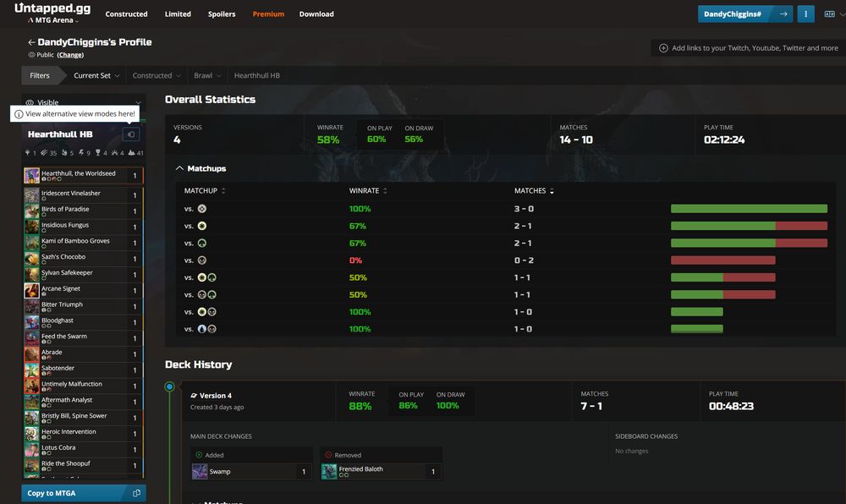Click the colorless mana icon in the 3 - 0 row
The height and width of the screenshot is (504, 846).
click(202, 209)
